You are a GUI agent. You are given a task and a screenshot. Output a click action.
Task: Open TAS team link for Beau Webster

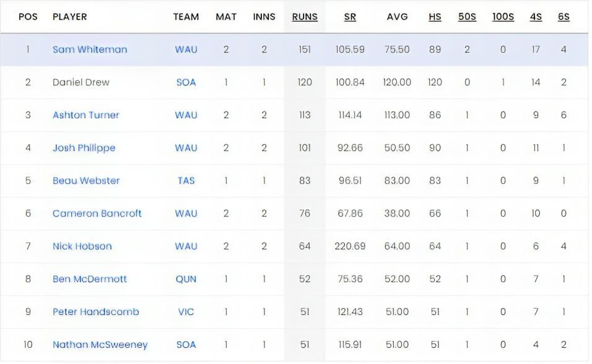186,181
